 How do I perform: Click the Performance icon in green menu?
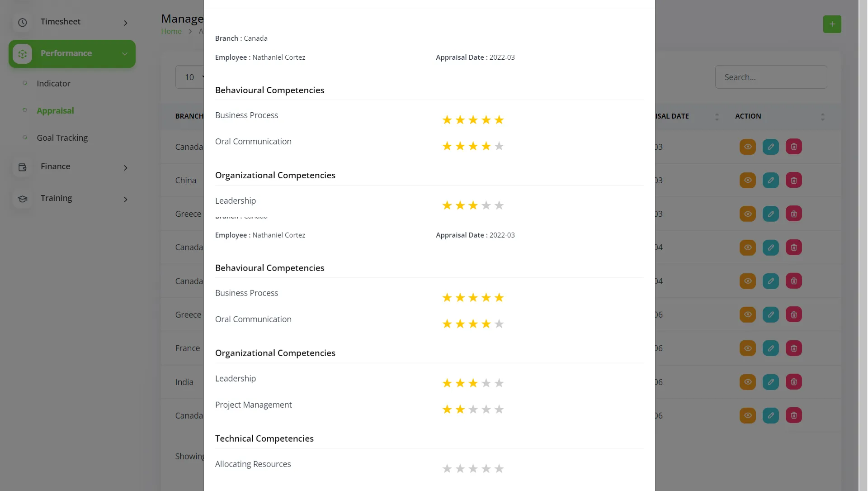[x=23, y=54]
